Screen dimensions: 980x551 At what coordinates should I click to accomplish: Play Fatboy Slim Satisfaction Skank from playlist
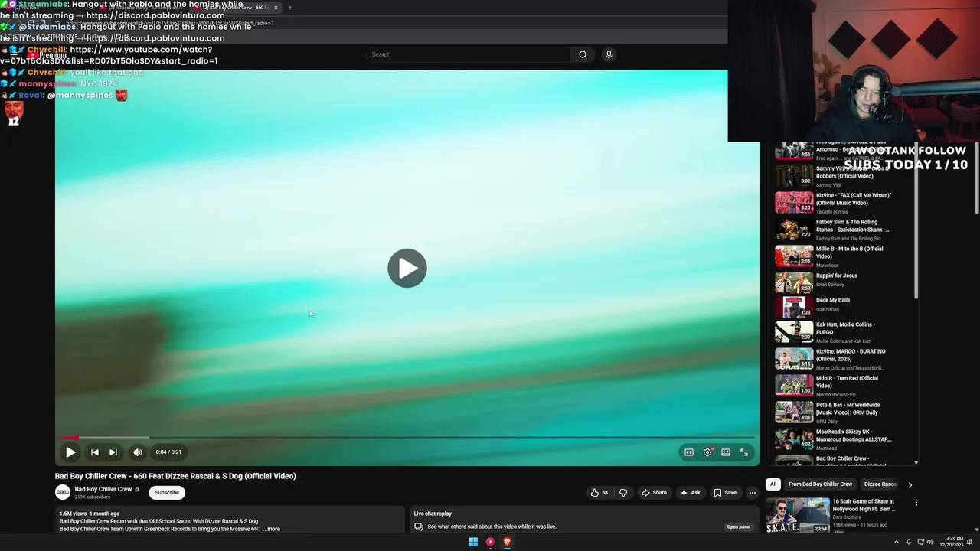pos(835,230)
